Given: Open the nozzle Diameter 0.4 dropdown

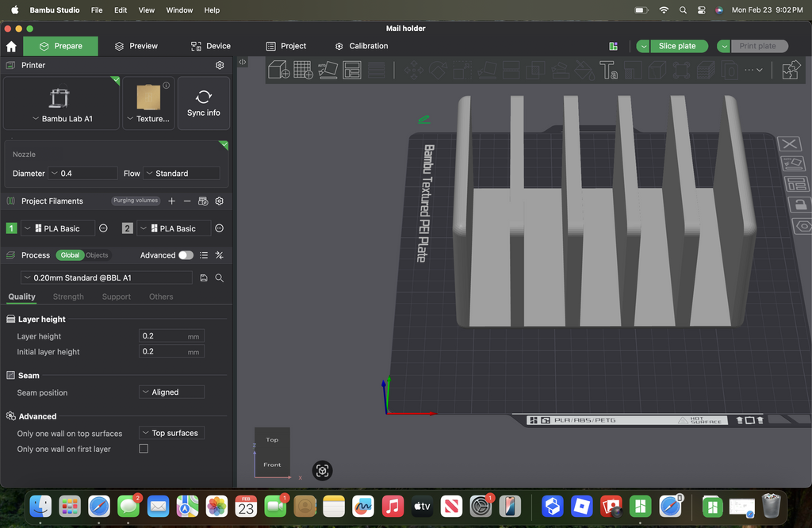Looking at the screenshot, I should 82,174.
